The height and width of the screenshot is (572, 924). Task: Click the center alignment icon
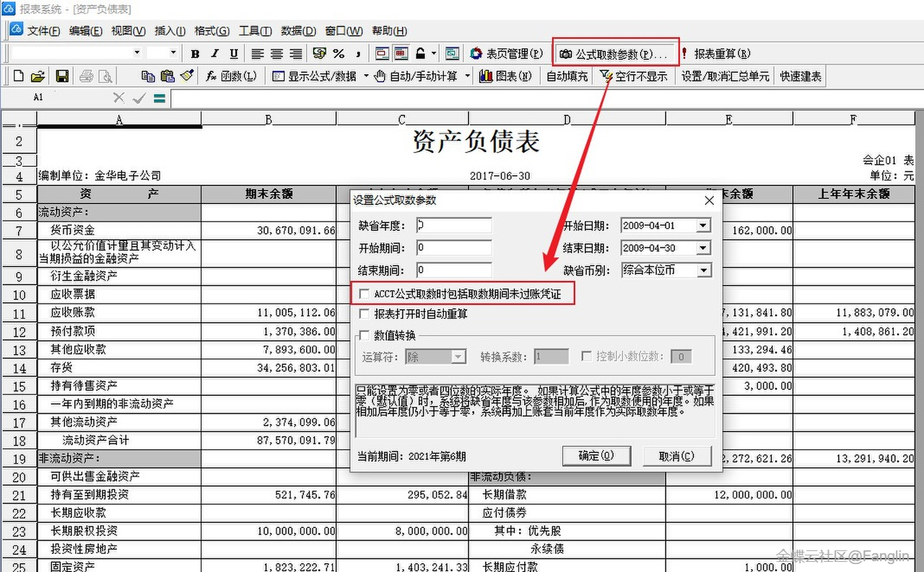click(276, 54)
